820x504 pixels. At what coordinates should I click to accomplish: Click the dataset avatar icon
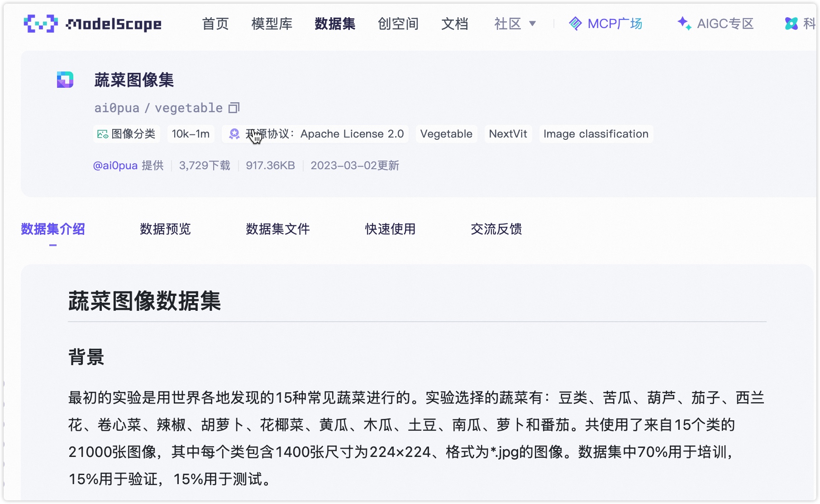tap(65, 80)
